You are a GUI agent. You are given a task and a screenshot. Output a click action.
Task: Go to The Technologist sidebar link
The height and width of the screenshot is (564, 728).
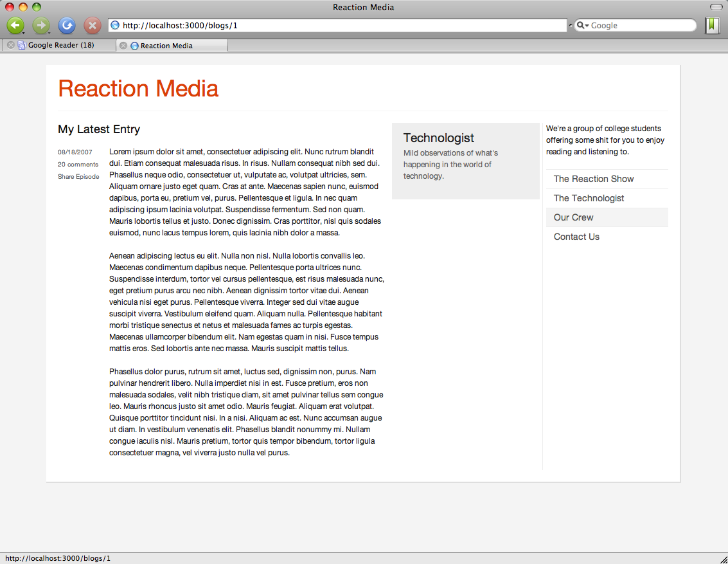coord(589,198)
